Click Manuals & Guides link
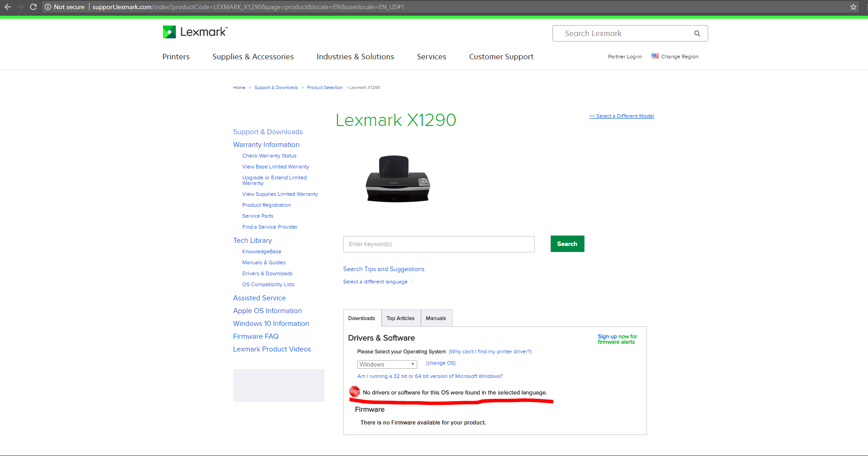This screenshot has height=456, width=868. click(x=263, y=262)
